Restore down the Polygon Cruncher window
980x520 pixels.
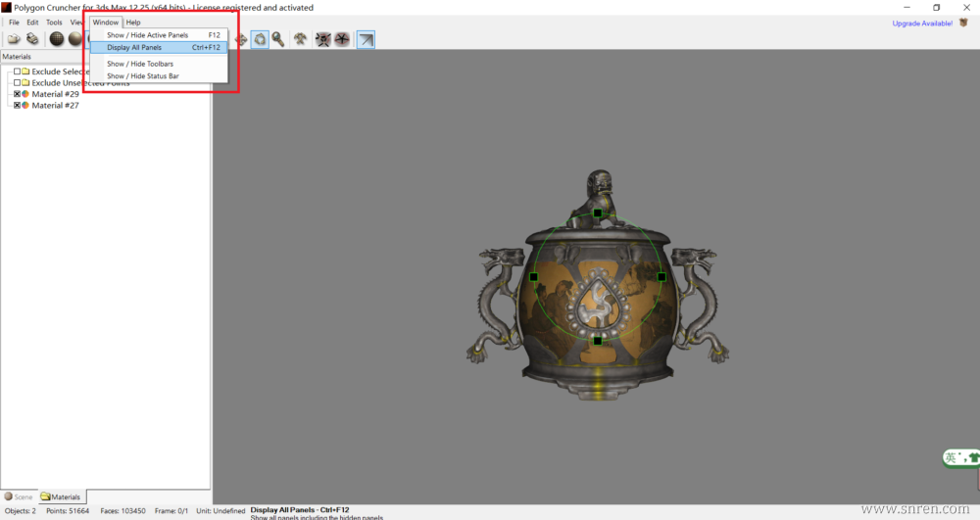(x=936, y=8)
